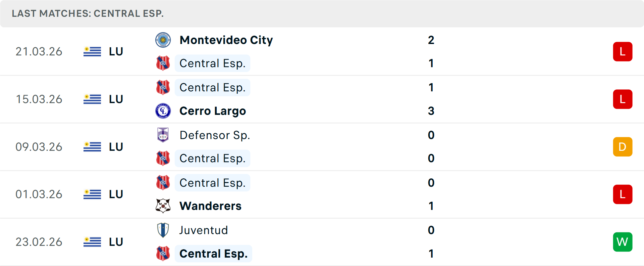
Task: Open the Wanderers team link
Action: (x=210, y=206)
